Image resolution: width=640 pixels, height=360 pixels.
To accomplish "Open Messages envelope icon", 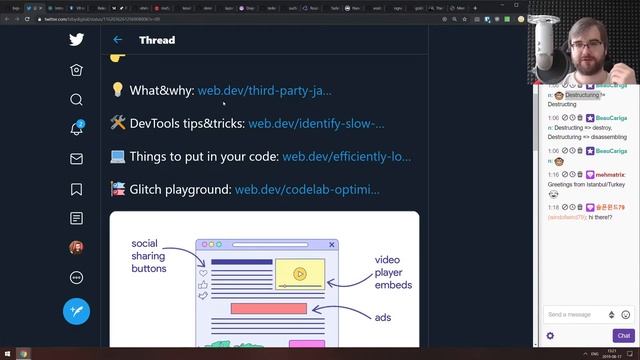I will click(76, 159).
